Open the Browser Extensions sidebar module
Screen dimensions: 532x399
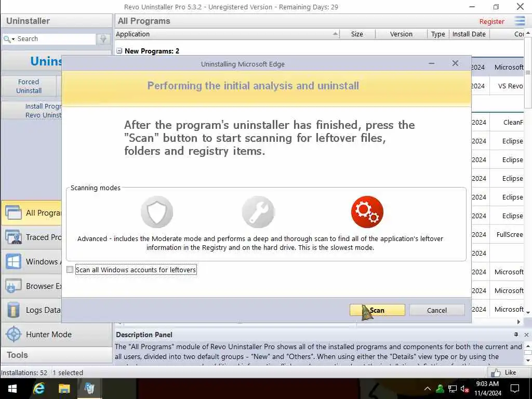pyautogui.click(x=32, y=286)
